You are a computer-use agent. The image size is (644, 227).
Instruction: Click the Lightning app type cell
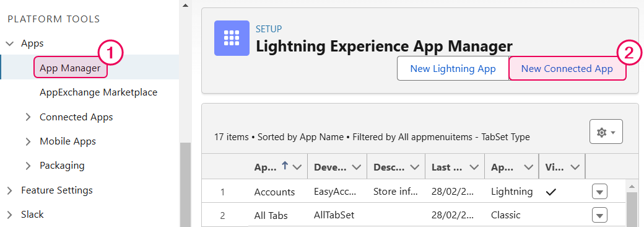(511, 192)
